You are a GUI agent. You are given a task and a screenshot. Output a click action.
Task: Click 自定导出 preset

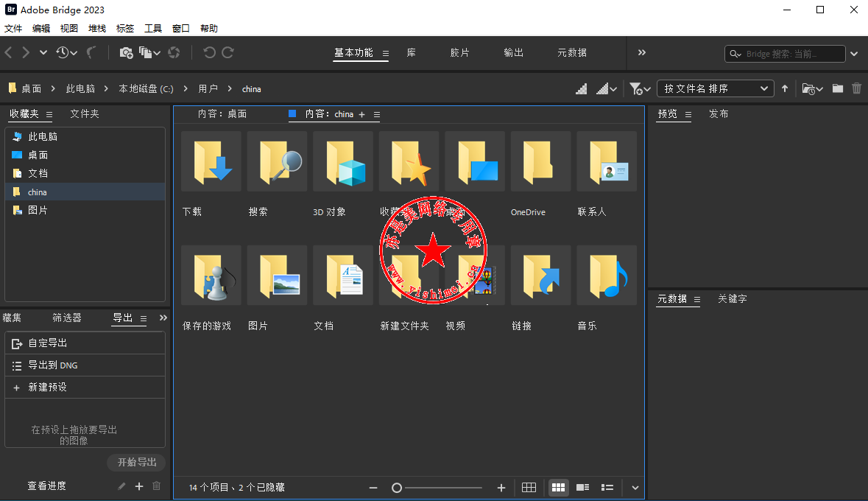(x=85, y=343)
